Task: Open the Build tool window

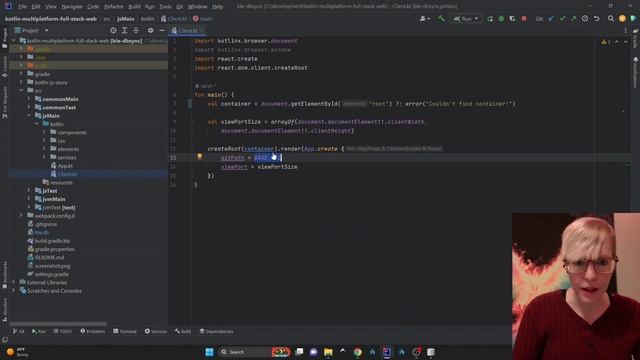Action: point(183,331)
